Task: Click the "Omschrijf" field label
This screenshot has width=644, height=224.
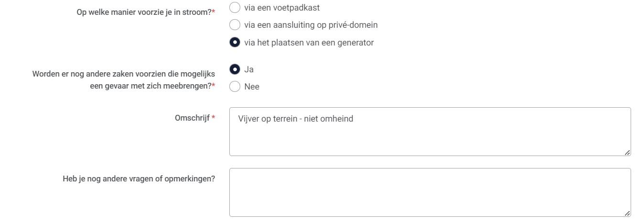Action: pyautogui.click(x=192, y=118)
